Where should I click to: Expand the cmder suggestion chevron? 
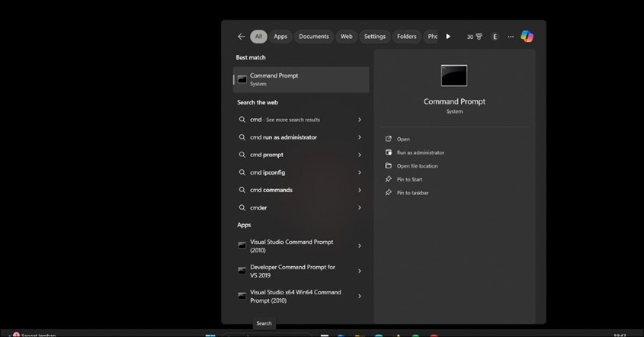click(x=360, y=207)
